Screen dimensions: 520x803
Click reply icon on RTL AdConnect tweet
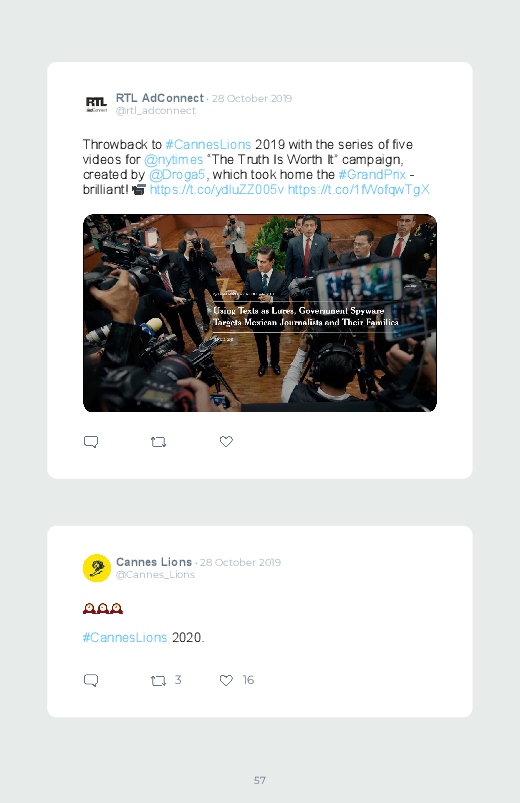point(91,441)
